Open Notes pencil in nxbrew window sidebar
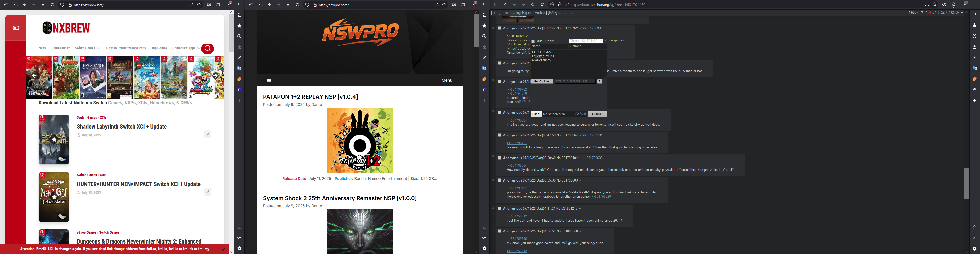Screen dimensions: 980x254 [239, 58]
